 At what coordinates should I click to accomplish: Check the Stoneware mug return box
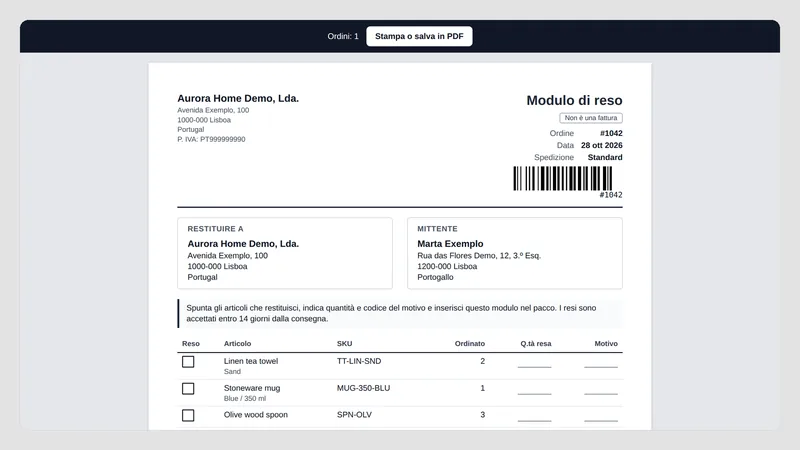point(188,389)
